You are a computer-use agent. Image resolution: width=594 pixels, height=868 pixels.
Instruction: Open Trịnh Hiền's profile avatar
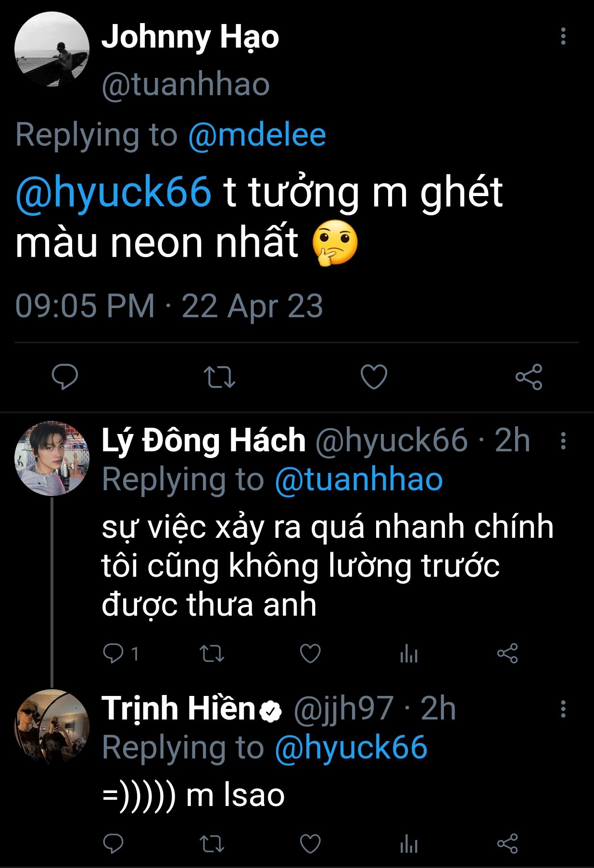52,726
